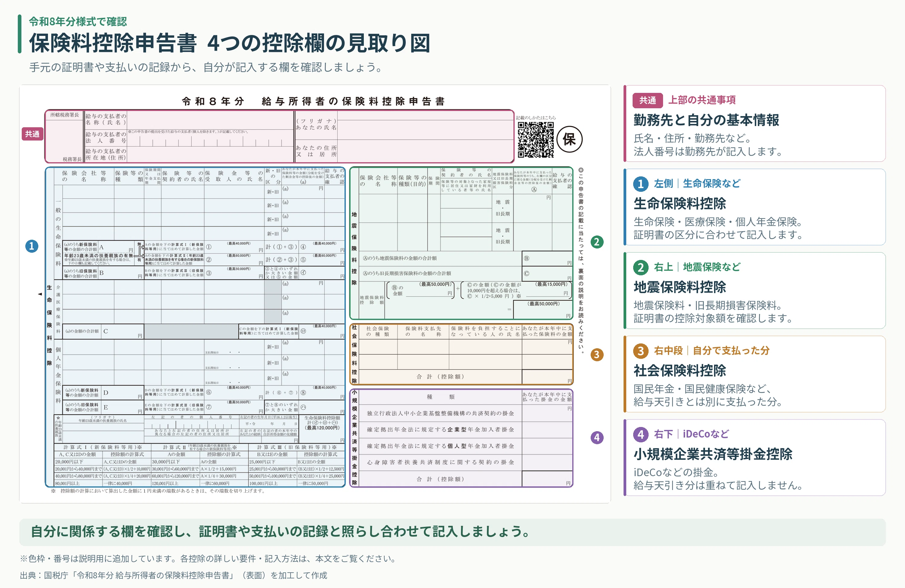This screenshot has width=905, height=588.
Task: Click the green subtitle 令和8年分様式で確認
Action: pyautogui.click(x=78, y=22)
